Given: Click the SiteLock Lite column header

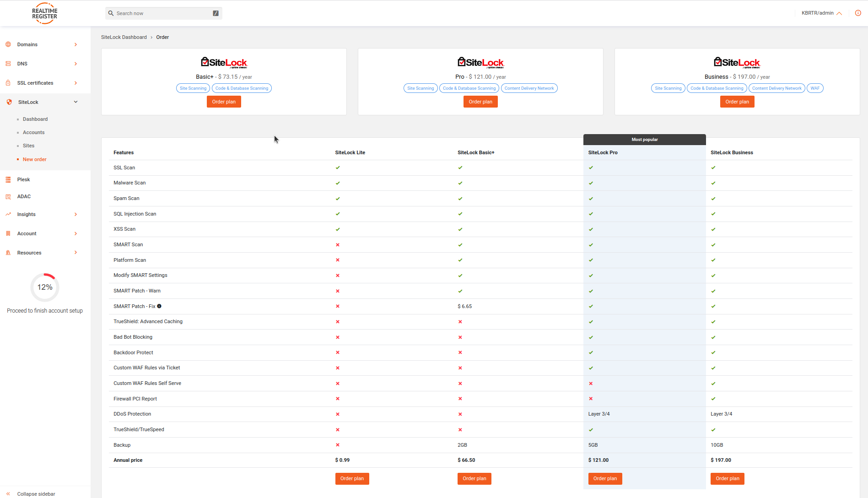Looking at the screenshot, I should tap(350, 152).
